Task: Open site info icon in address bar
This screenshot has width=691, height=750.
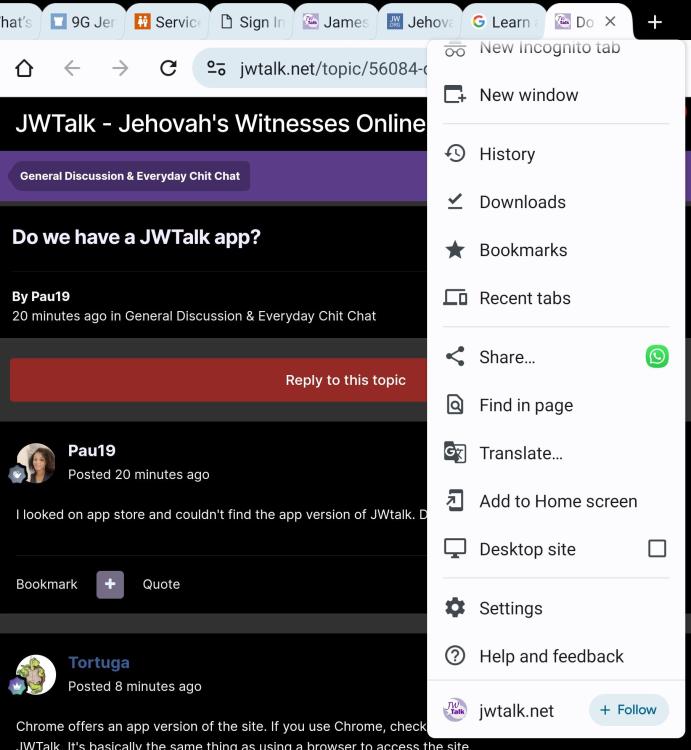Action: coord(216,68)
